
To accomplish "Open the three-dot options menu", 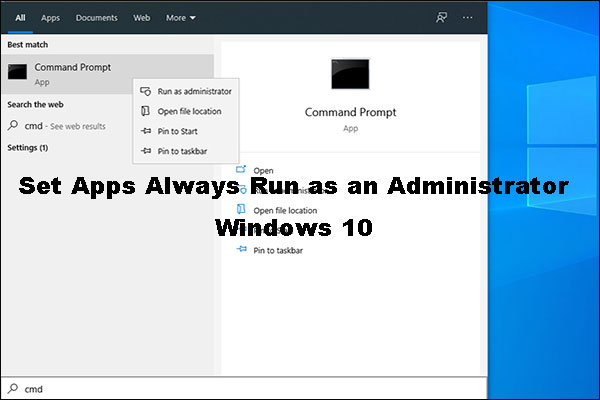I will point(467,17).
